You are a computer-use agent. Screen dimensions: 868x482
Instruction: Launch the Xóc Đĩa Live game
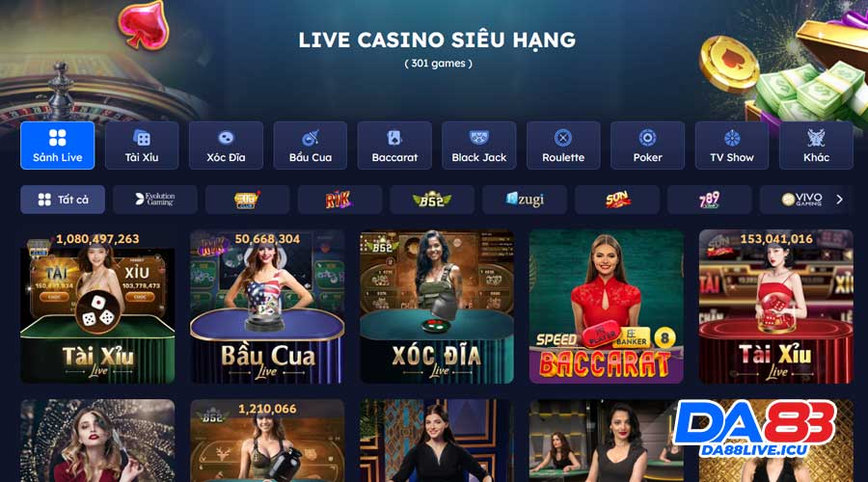pos(437,307)
